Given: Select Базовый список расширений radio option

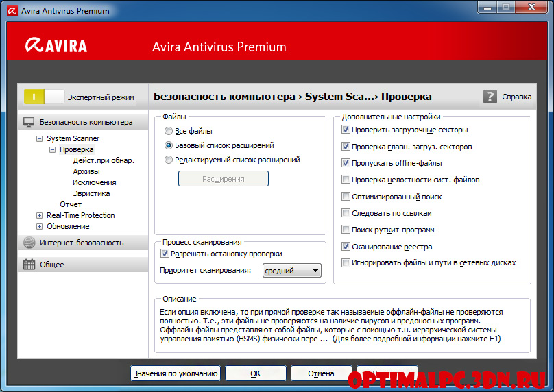Looking at the screenshot, I should click(169, 145).
